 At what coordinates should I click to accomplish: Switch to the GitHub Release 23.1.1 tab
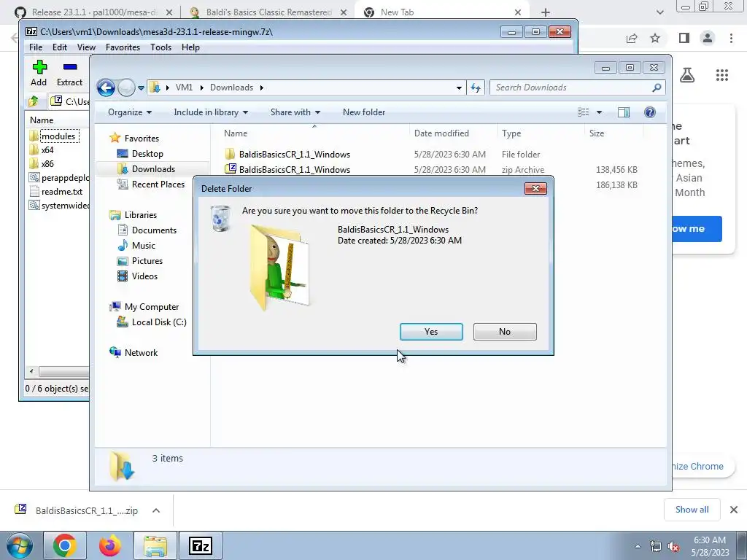click(x=93, y=12)
